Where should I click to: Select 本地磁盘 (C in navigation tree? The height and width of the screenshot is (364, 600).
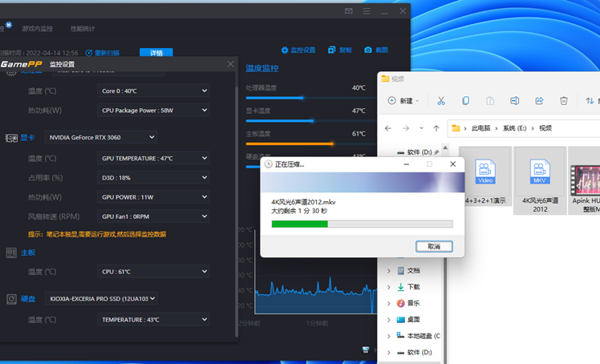(418, 336)
